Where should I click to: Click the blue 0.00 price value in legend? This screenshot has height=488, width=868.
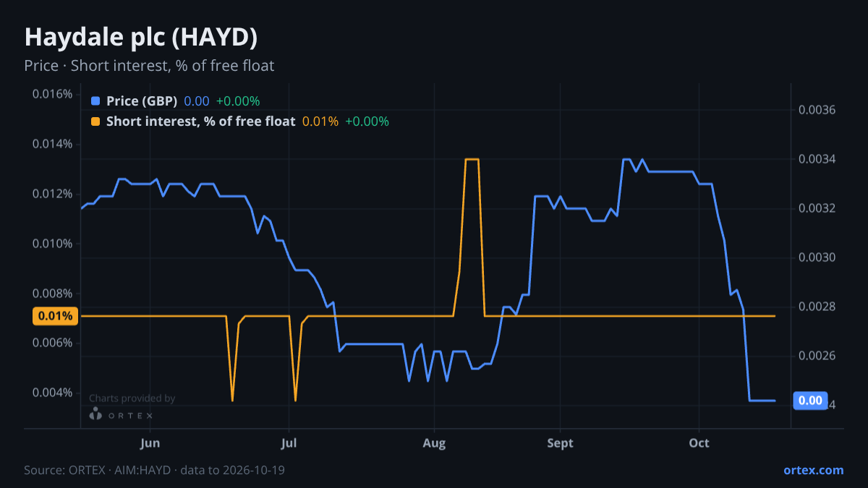click(x=197, y=101)
